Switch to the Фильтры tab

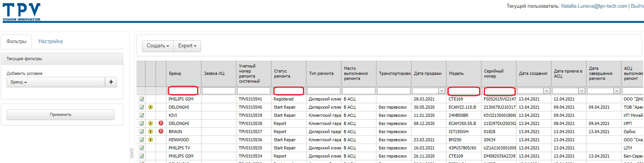click(16, 42)
